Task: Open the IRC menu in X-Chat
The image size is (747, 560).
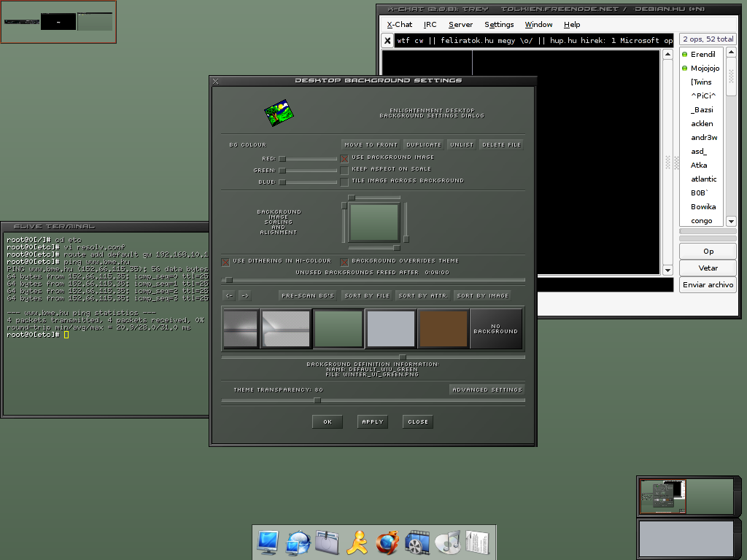Action: point(430,24)
